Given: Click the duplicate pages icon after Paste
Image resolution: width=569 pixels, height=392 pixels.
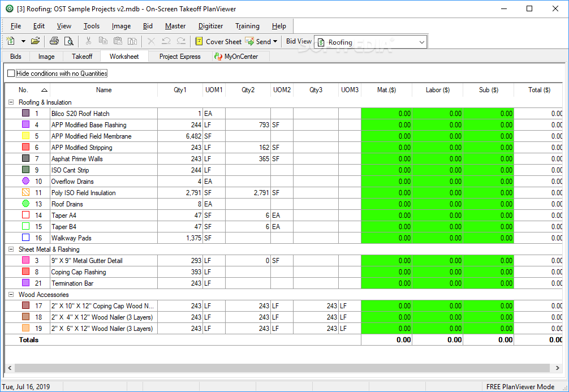Looking at the screenshot, I should pos(132,41).
